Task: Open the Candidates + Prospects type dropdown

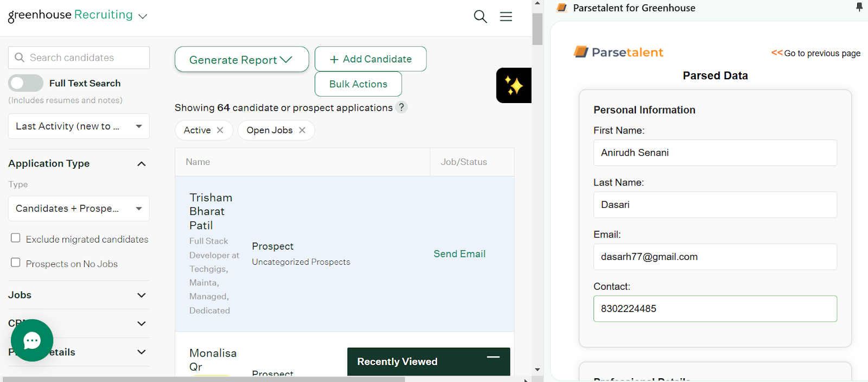Action: pos(79,208)
